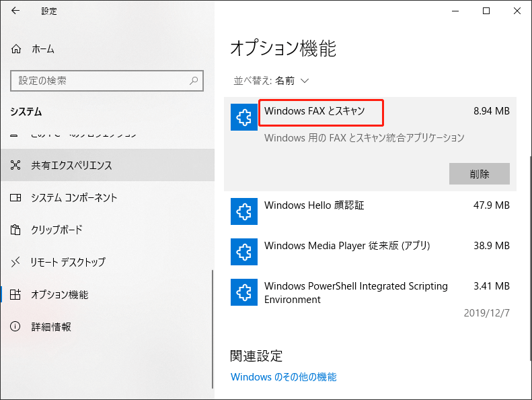Viewport: 532px width, 400px height.
Task: Click the 38.9 MB size value
Action: [x=492, y=246]
